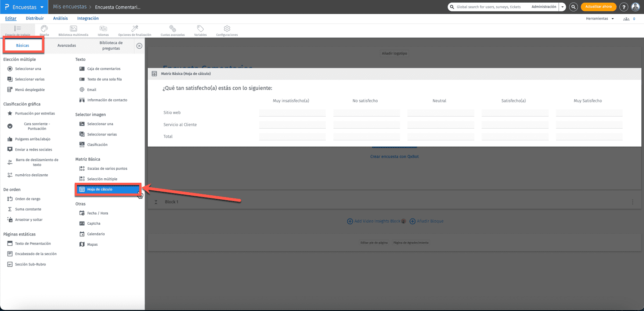Open the Encuestas product dropdown

[x=24, y=7]
